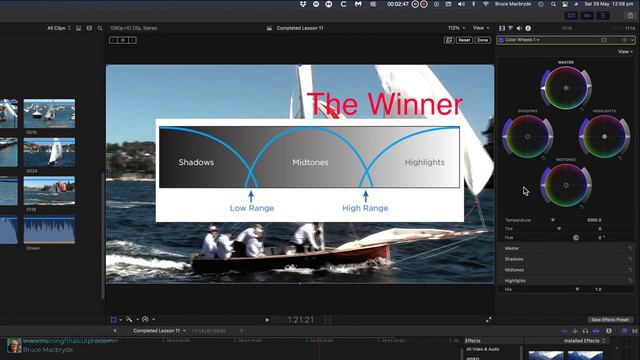Open Wi-Fi menu in the menu bar
This screenshot has width=640, height=360.
[x=485, y=4]
